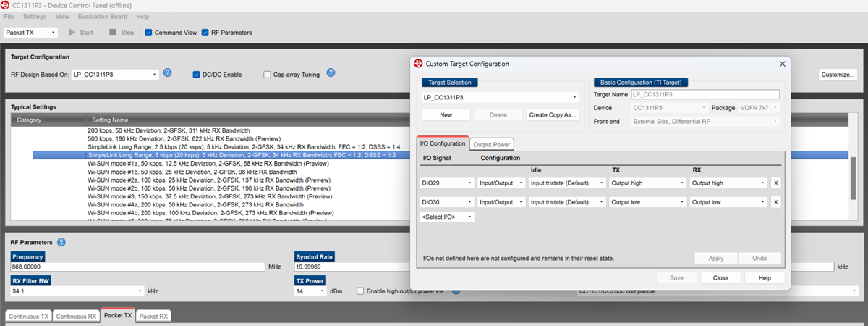Image resolution: width=868 pixels, height=326 pixels.
Task: Click the New target button
Action: [x=446, y=114]
